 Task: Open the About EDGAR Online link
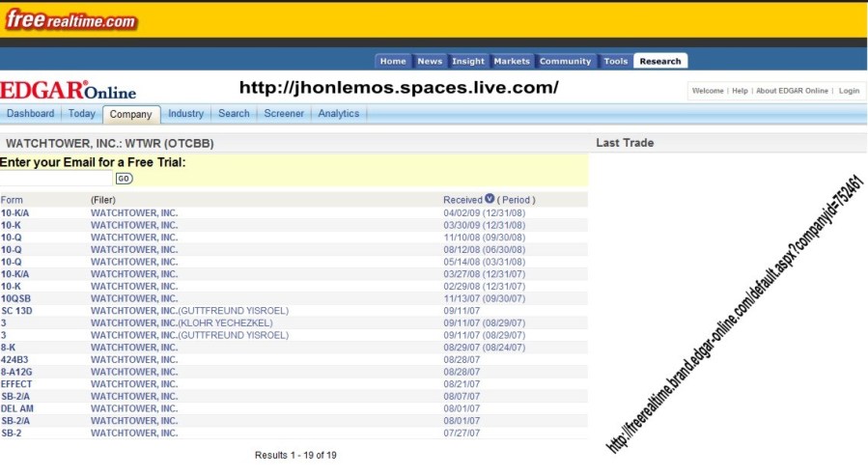point(792,91)
